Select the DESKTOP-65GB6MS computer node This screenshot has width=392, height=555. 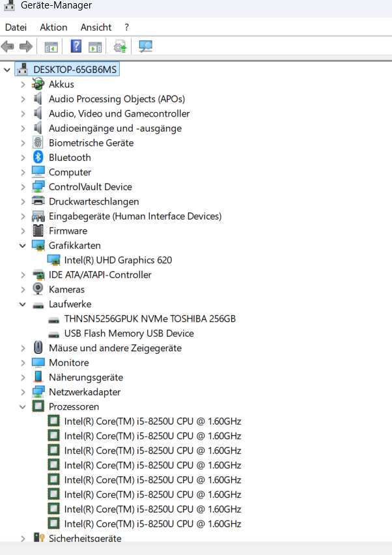75,69
